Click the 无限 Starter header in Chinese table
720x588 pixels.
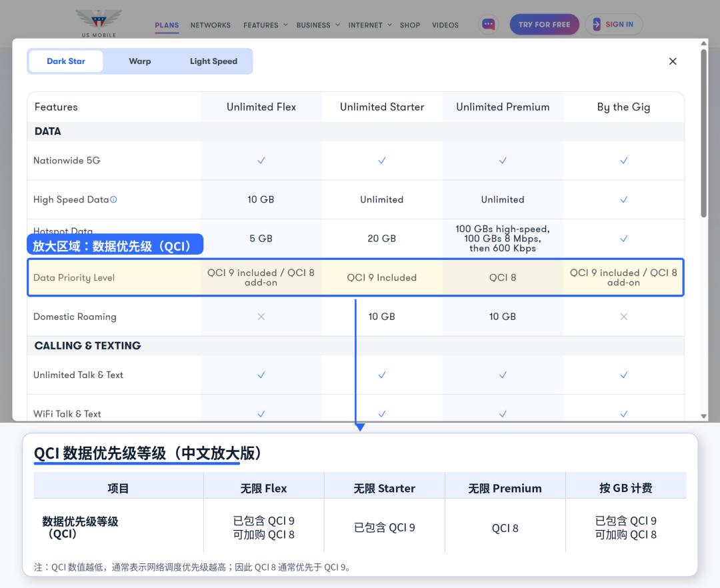tap(385, 488)
